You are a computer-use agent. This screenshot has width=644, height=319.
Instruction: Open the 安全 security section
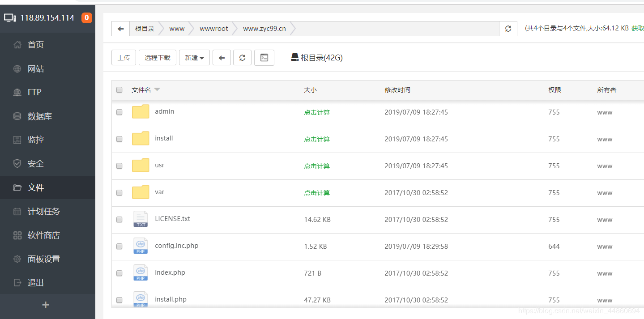coord(35,164)
